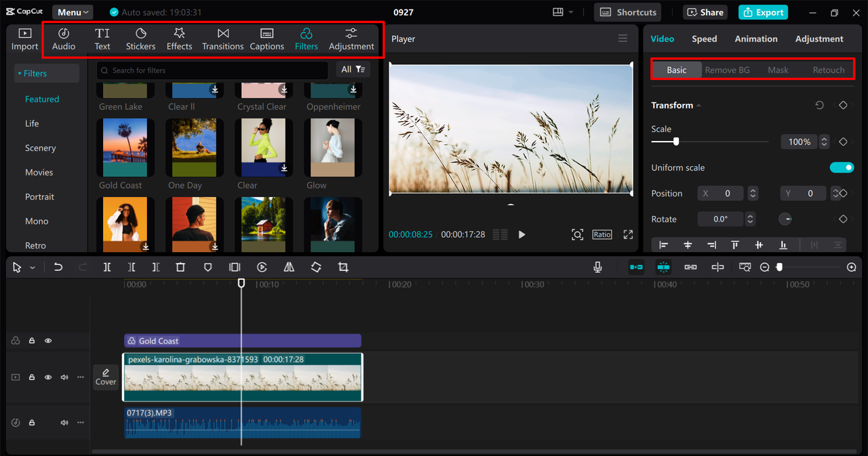
Task: Click the Delete trash icon
Action: (x=180, y=268)
